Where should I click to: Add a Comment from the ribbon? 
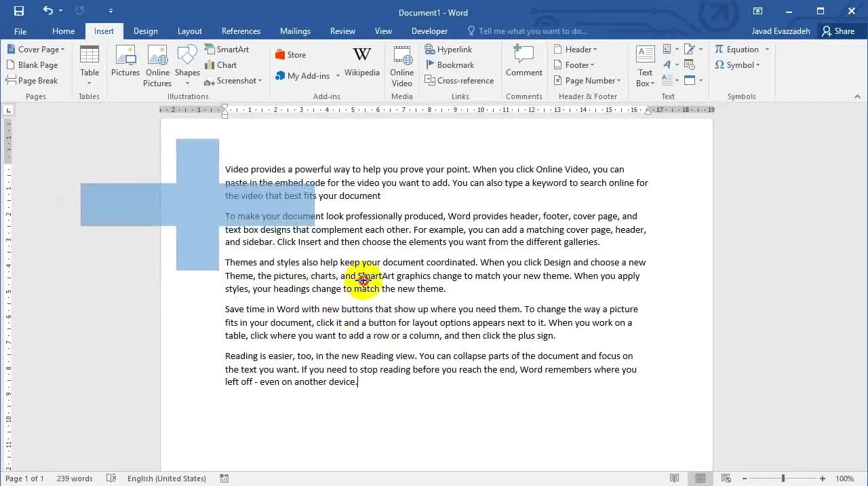(524, 62)
